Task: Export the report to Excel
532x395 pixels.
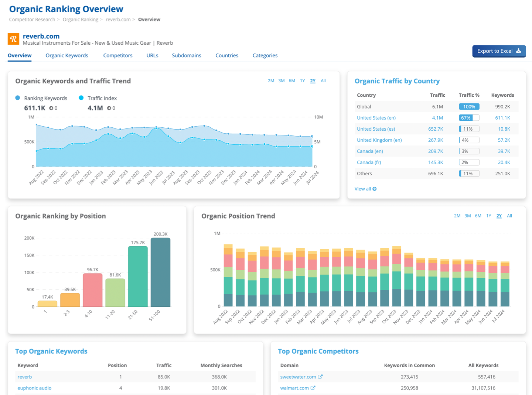Action: click(x=499, y=51)
